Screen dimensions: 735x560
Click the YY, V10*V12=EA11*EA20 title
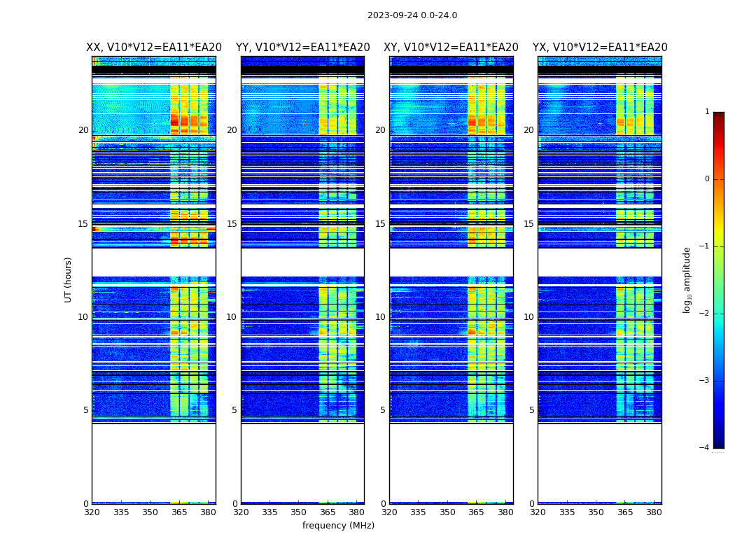[302, 48]
